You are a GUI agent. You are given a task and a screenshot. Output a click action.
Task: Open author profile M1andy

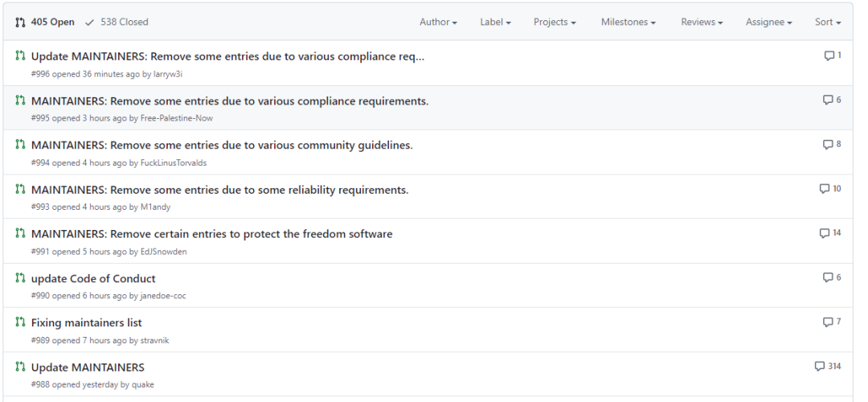[156, 207]
